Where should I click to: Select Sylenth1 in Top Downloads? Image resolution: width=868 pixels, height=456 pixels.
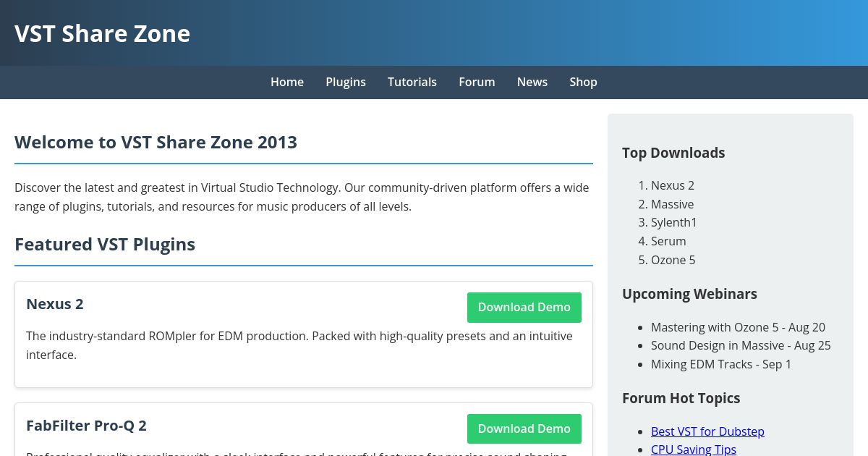tap(673, 222)
